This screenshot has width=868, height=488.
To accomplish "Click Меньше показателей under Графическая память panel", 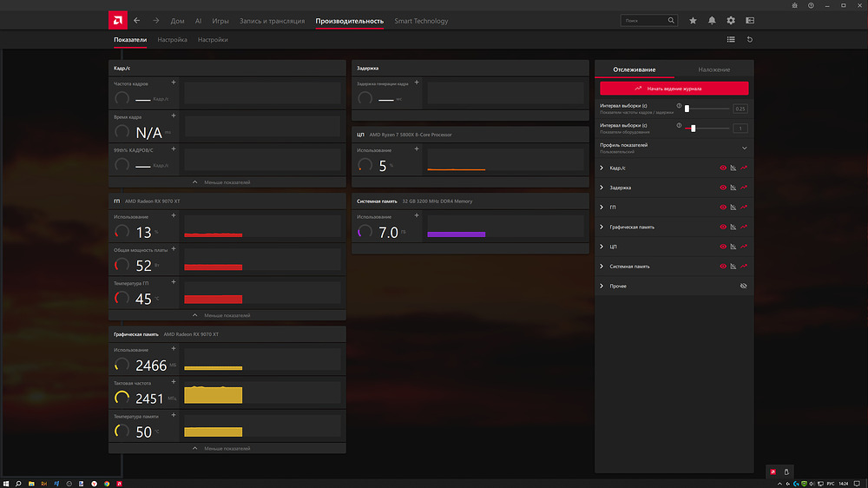I will [x=227, y=448].
